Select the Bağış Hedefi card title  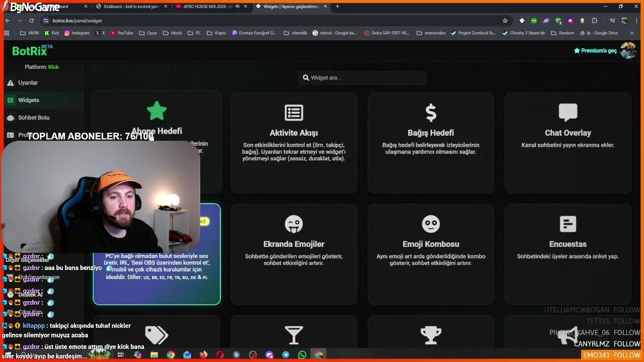pos(431,133)
